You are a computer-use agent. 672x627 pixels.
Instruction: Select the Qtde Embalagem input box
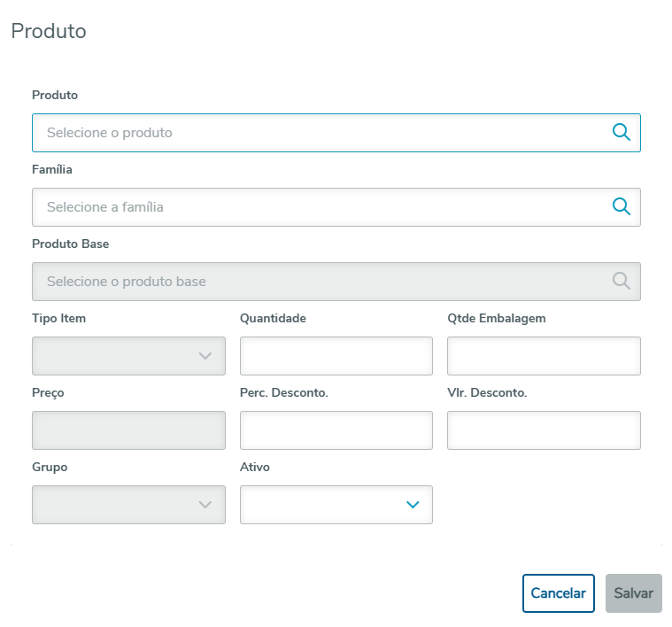point(544,356)
